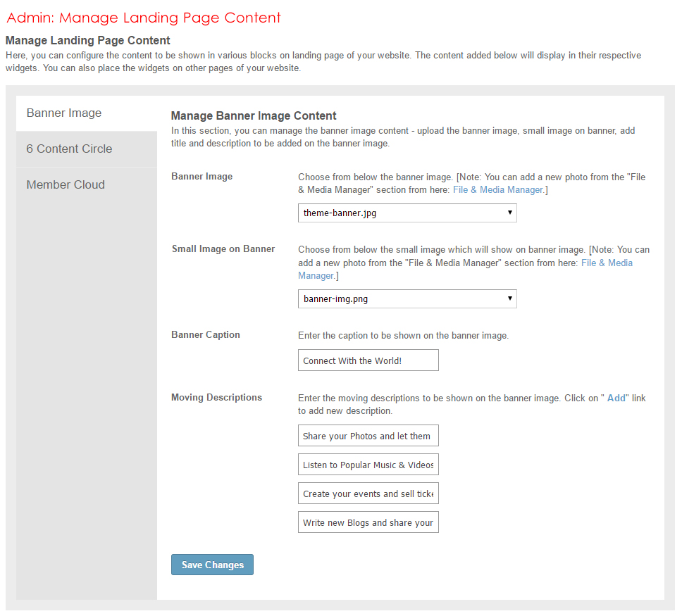682x616 pixels.
Task: Select the Create your events description field
Action: (x=368, y=494)
